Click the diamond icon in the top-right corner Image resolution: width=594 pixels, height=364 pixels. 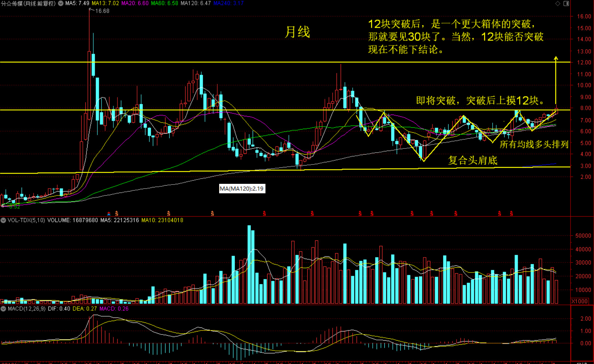click(x=558, y=3)
